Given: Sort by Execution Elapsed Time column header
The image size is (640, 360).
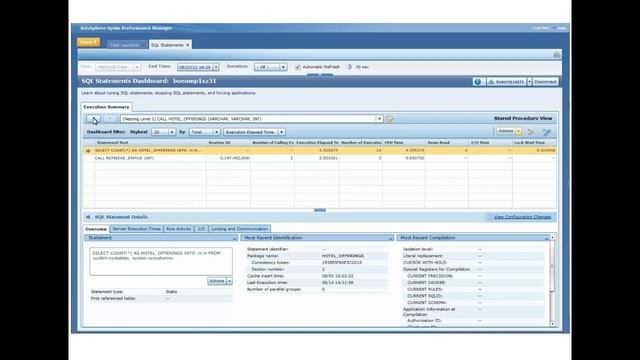Looking at the screenshot, I should click(x=317, y=143).
